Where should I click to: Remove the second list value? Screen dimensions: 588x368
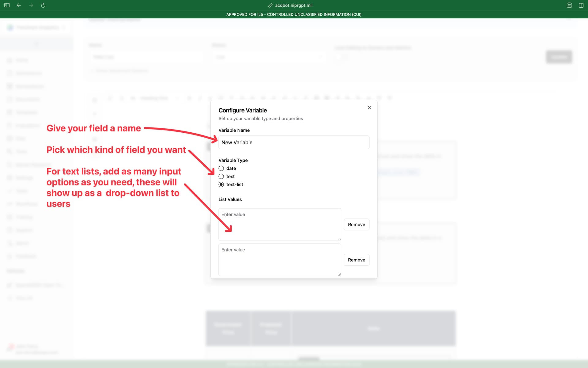tap(356, 260)
